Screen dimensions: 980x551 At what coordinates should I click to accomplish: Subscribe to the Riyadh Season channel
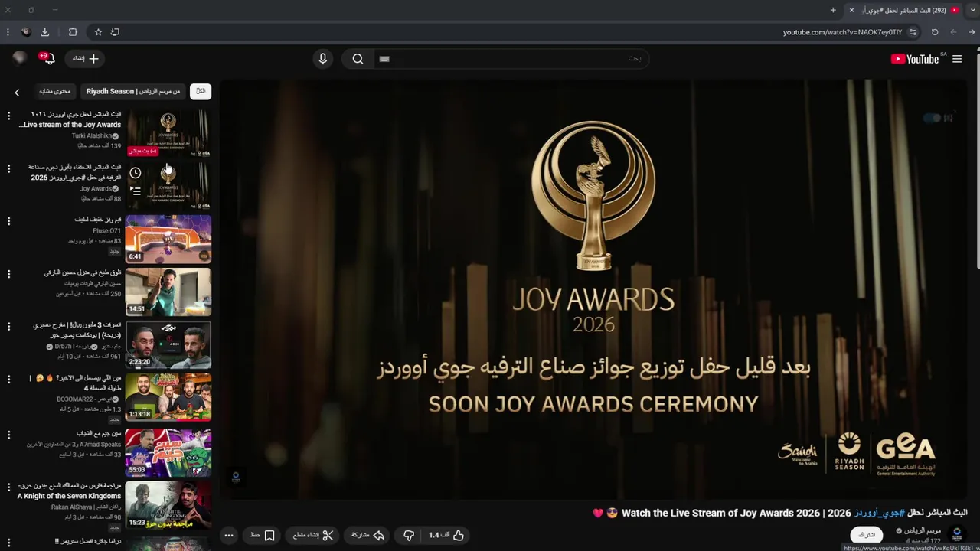(867, 535)
